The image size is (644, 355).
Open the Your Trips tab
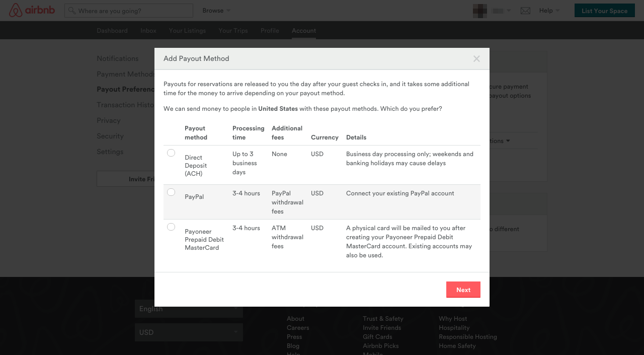[233, 31]
